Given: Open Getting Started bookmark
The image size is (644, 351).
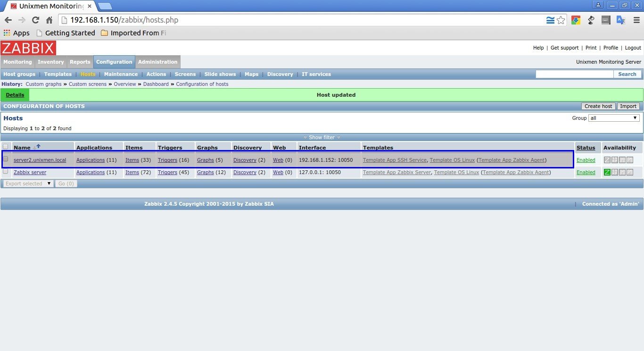Looking at the screenshot, I should (66, 33).
